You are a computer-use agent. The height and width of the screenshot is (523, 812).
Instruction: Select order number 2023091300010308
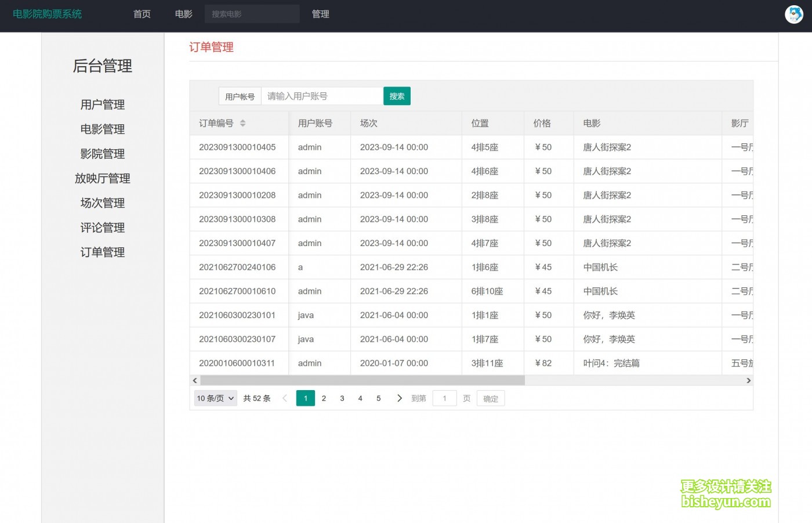[x=237, y=219]
